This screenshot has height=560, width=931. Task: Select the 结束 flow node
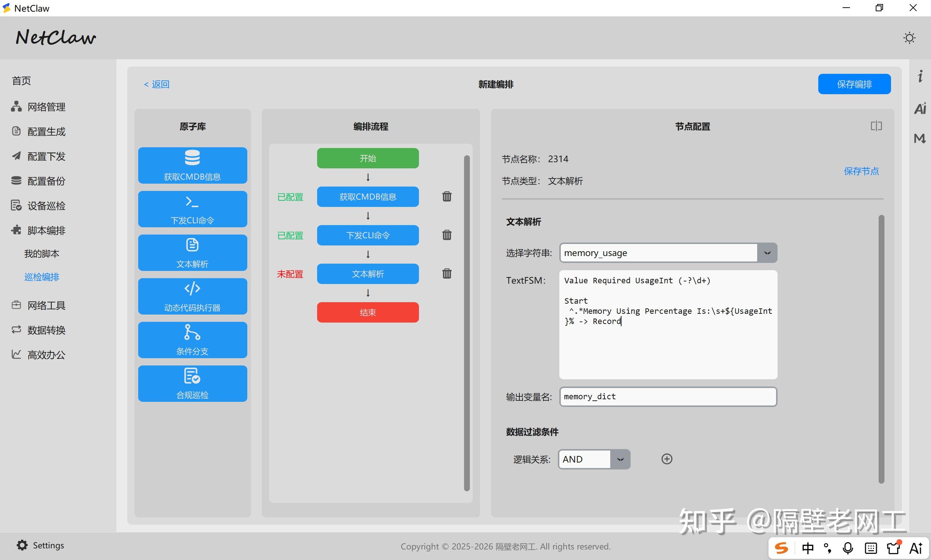click(x=368, y=312)
